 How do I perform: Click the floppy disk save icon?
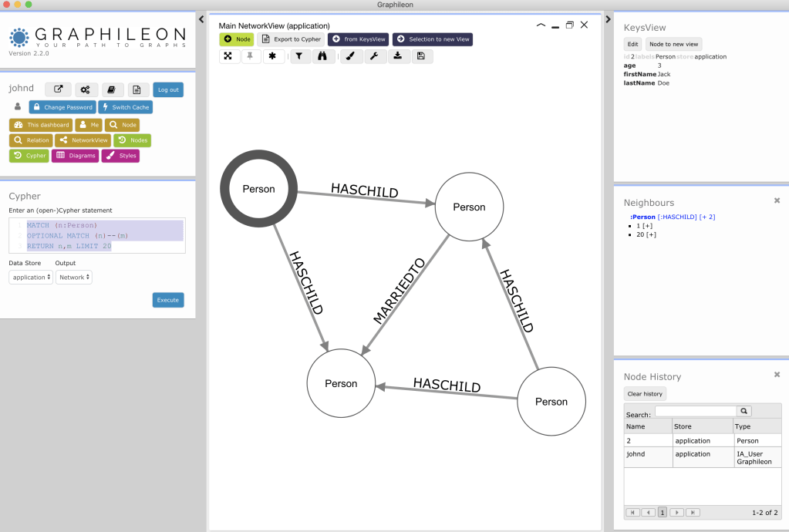tap(420, 56)
